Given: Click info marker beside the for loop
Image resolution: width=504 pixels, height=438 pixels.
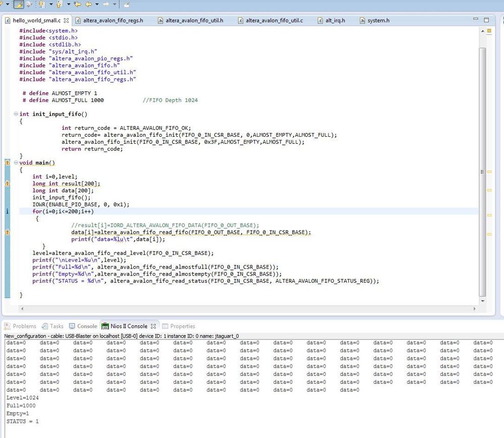Looking at the screenshot, I should pyautogui.click(x=7, y=211).
